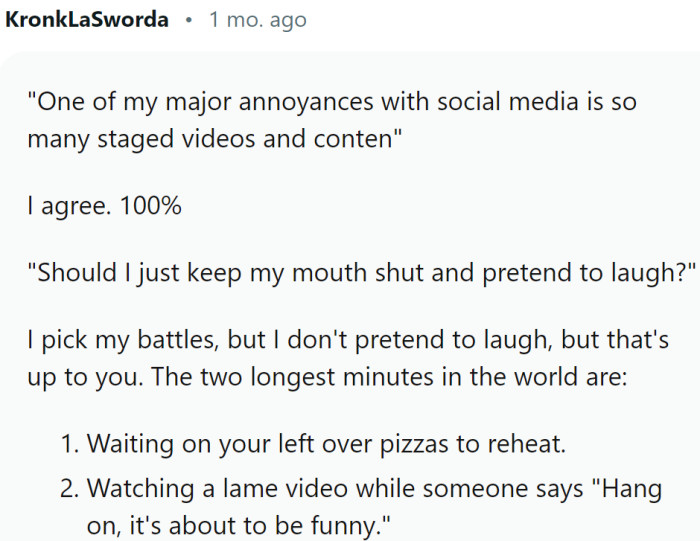Click the dot separator after the username
700x541 pixels.
click(x=188, y=20)
